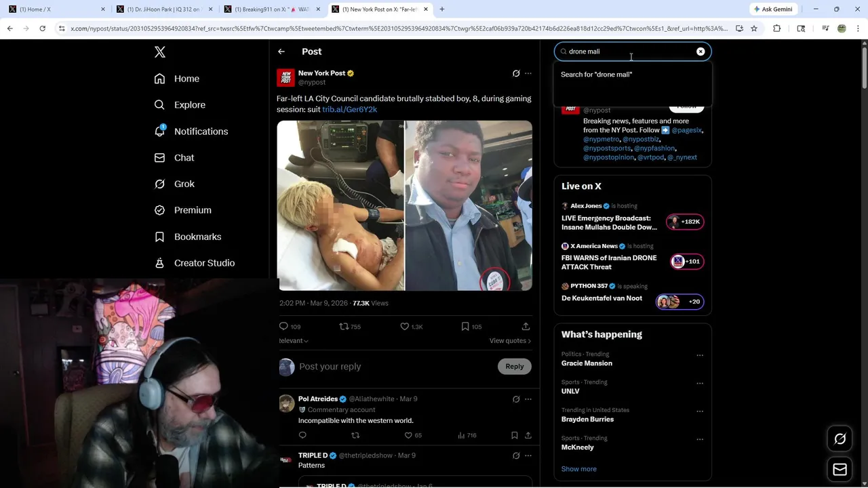Viewport: 868px width, 488px height.
Task: View analytics 716 on Pol Atreides reply
Action: 467,435
